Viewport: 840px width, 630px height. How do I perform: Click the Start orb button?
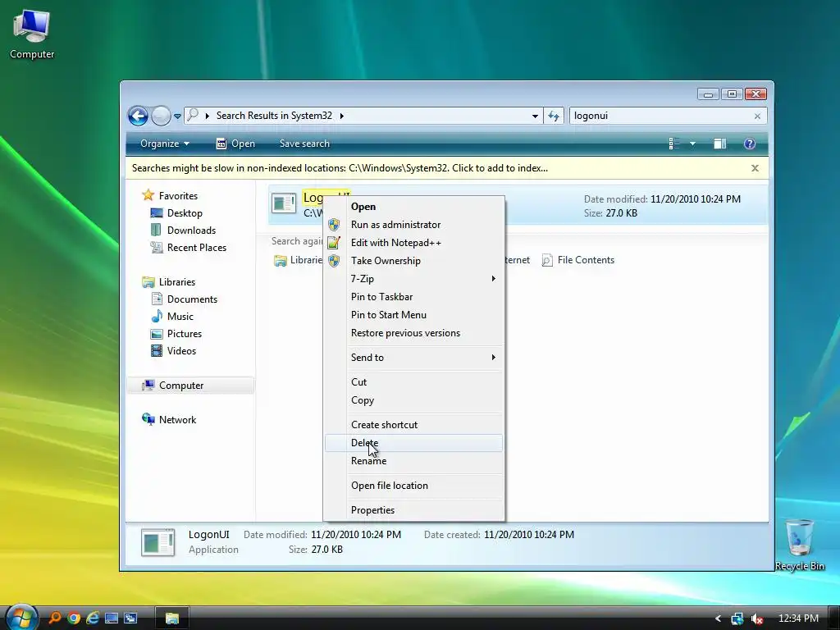point(21,617)
